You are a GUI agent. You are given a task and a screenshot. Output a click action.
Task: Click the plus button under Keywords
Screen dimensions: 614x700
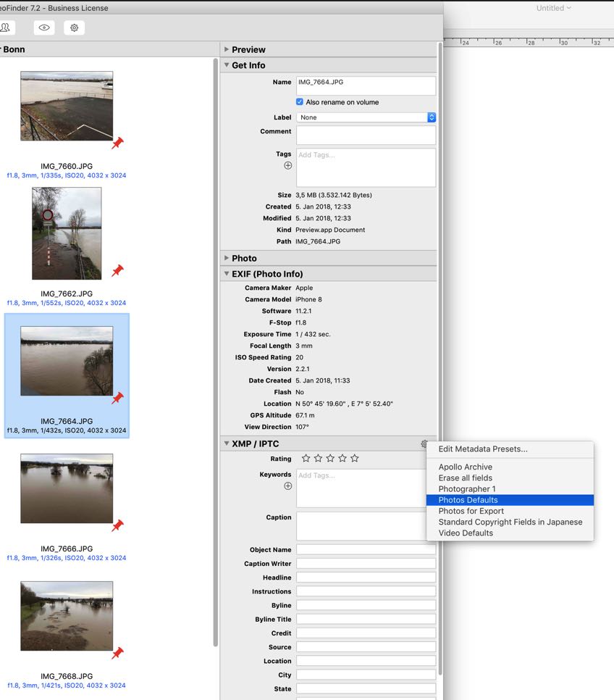288,486
